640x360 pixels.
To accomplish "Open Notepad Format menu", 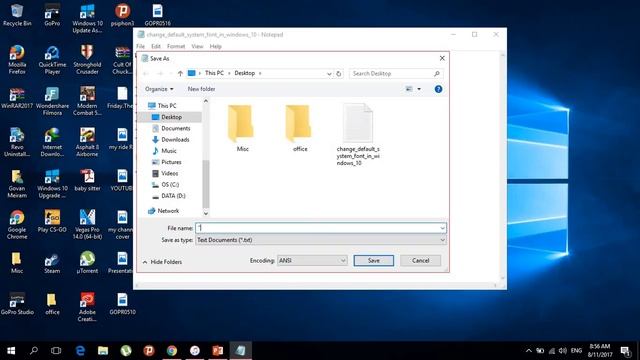I will pos(176,47).
